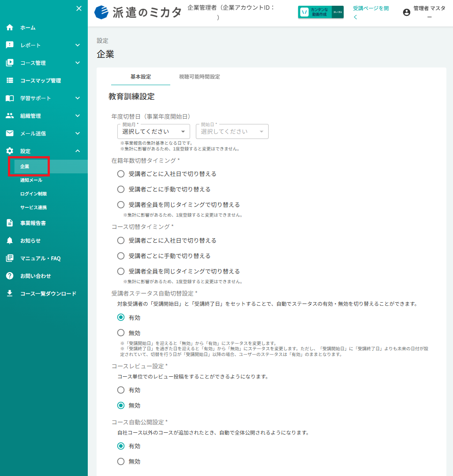Image resolution: width=453 pixels, height=476 pixels.
Task: Close the sidebar with the X icon
Action: click(x=79, y=8)
